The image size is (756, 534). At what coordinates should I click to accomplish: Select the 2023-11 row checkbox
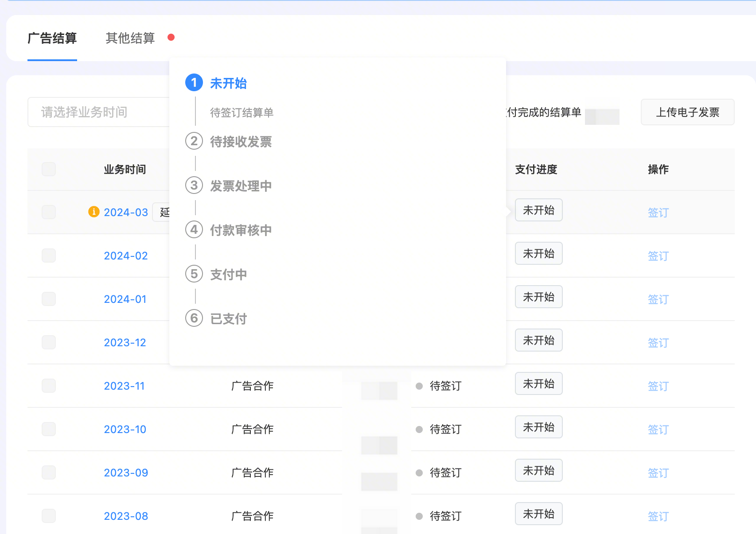[49, 386]
